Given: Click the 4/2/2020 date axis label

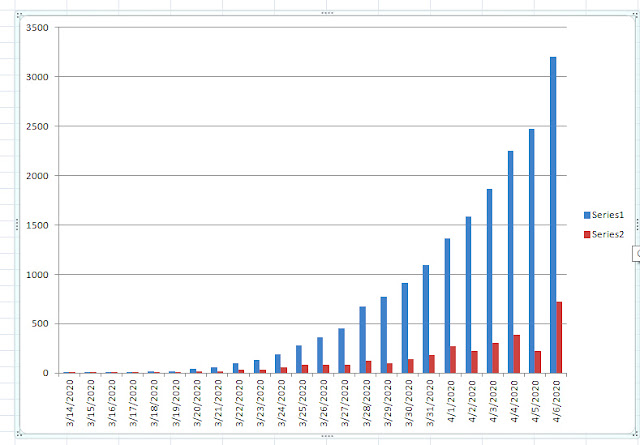Looking at the screenshot, I should click(x=473, y=401).
